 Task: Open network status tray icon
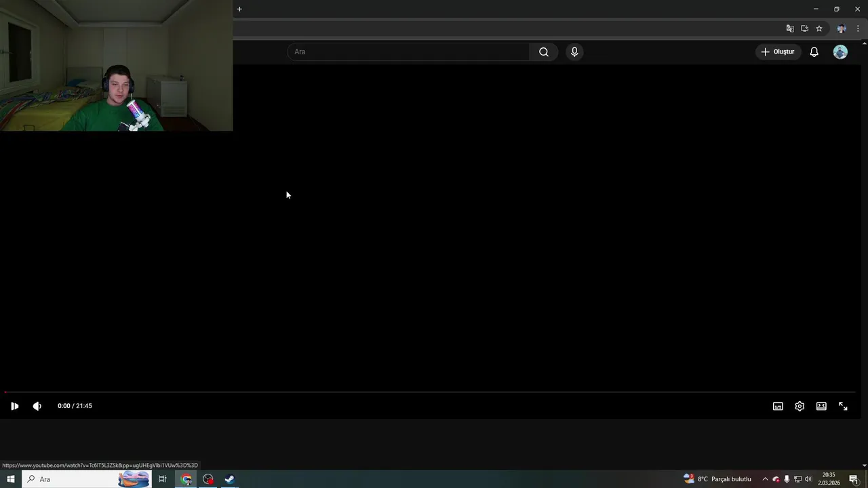(797, 479)
